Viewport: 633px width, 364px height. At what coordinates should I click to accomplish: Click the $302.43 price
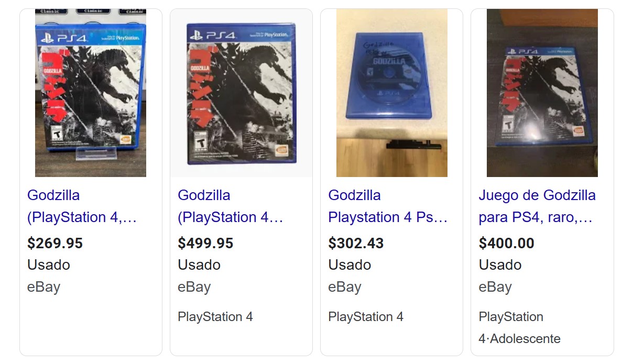point(356,243)
